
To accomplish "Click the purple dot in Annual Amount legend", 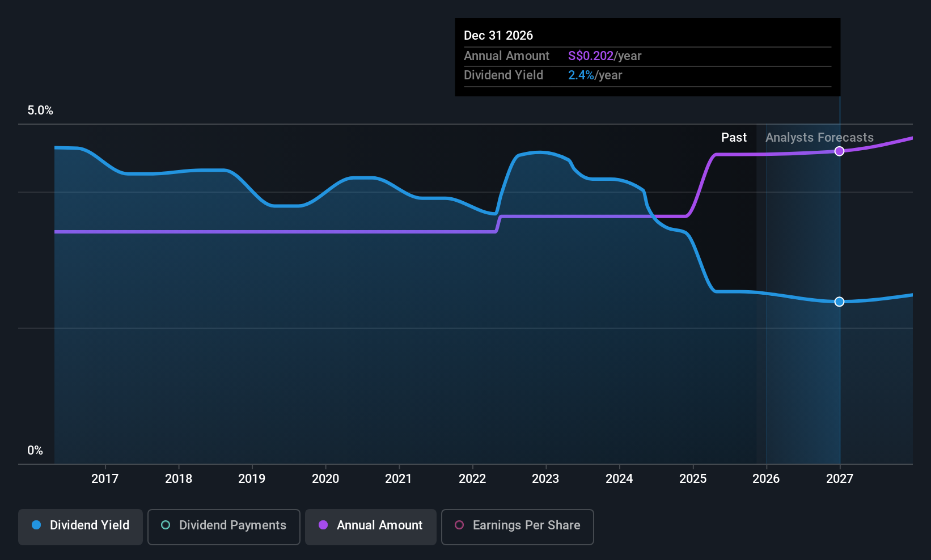I will pyautogui.click(x=323, y=525).
